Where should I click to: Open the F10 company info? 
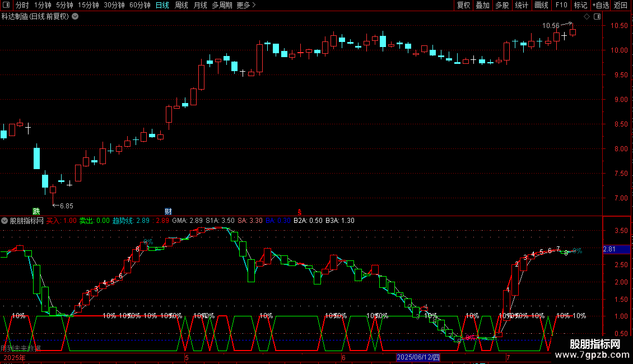[561, 5]
